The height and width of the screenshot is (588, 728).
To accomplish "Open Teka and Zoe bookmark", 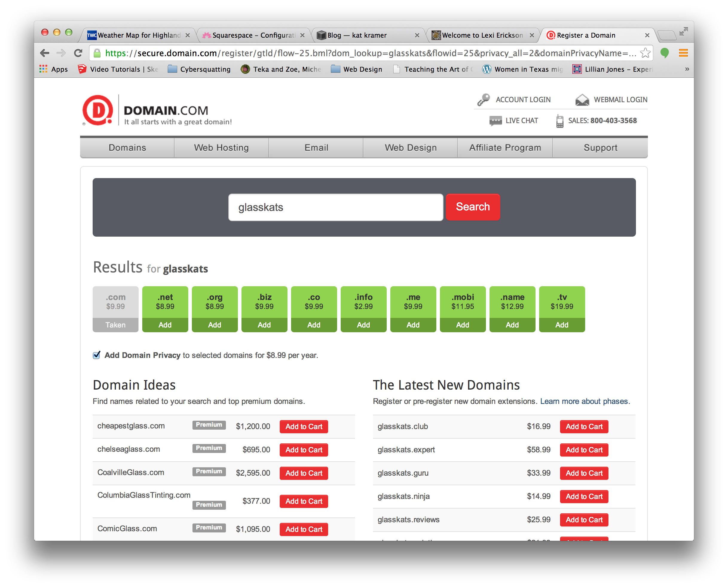I will [x=281, y=69].
